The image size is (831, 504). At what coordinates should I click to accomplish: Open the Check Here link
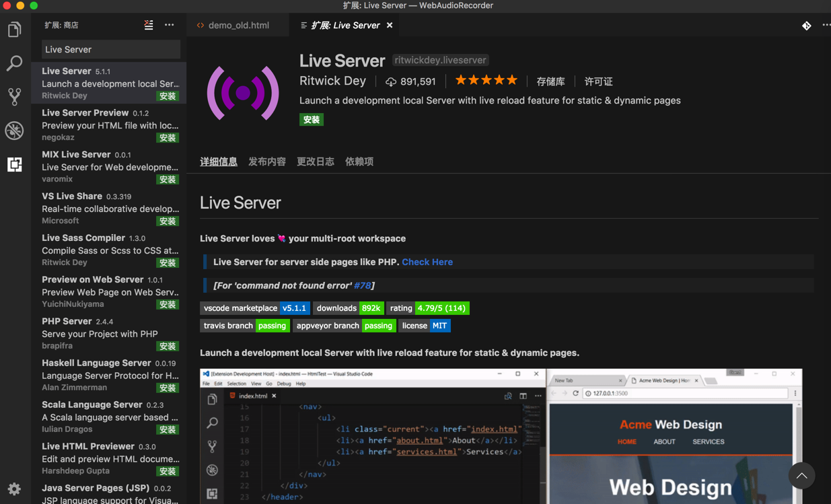click(x=427, y=262)
